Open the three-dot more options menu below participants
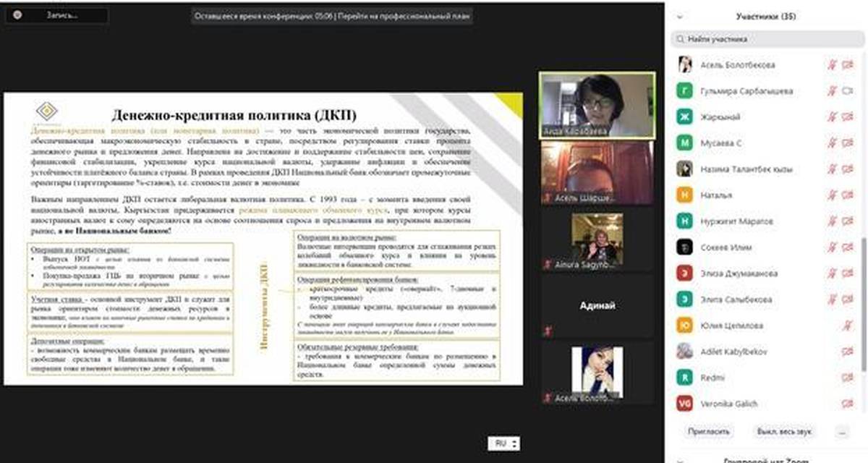868x463 pixels. (x=841, y=430)
